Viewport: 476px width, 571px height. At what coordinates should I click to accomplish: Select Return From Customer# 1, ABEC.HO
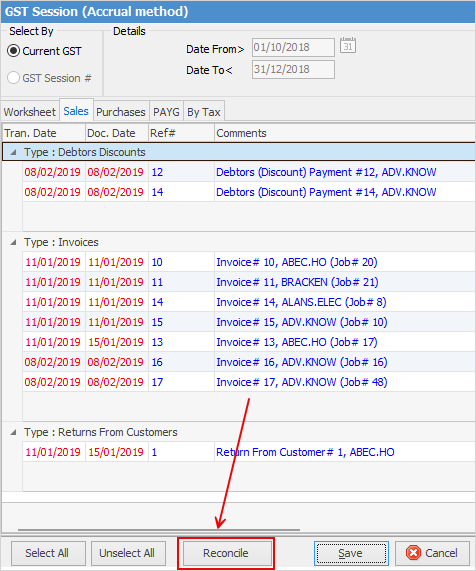point(249,452)
